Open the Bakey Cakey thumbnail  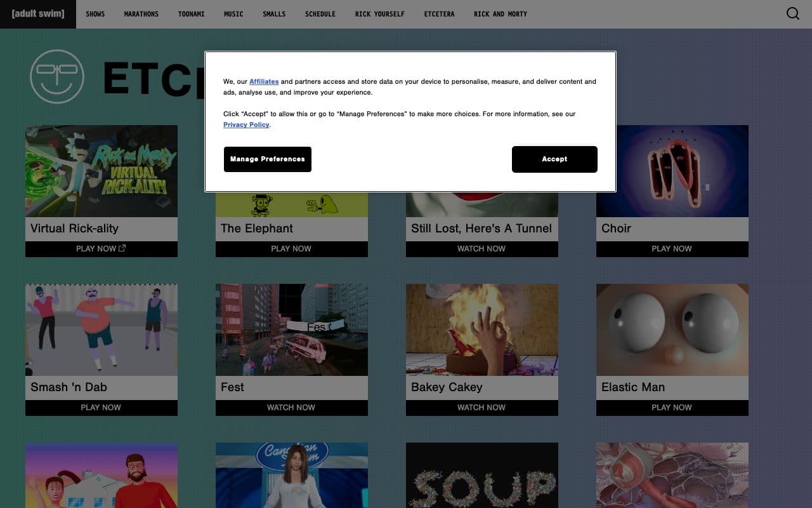click(x=482, y=330)
